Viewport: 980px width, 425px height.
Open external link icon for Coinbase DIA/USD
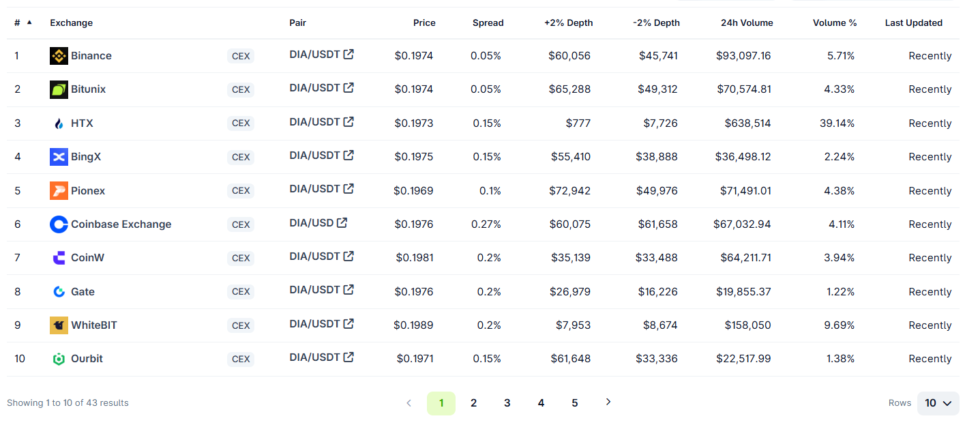342,223
